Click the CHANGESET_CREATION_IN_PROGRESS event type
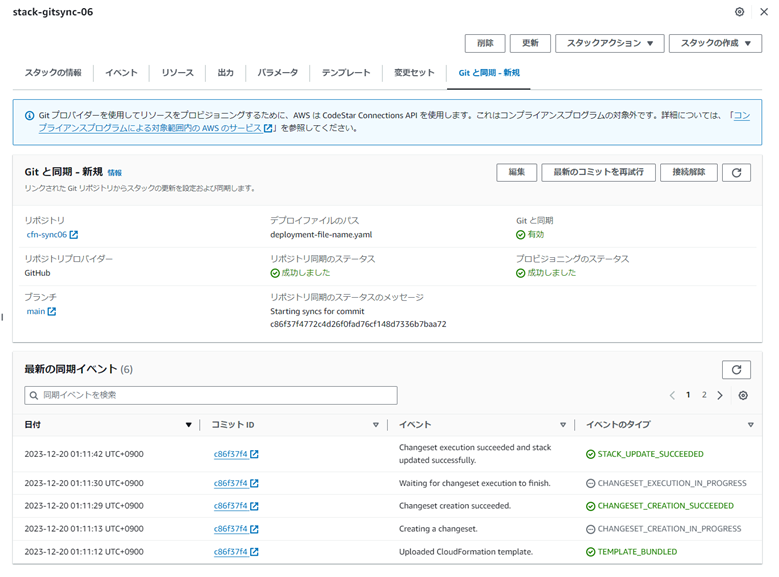The image size is (779, 577). pyautogui.click(x=664, y=529)
